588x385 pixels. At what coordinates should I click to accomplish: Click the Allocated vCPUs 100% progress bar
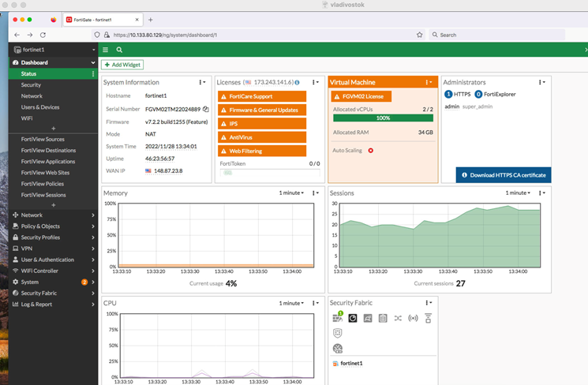pos(383,118)
